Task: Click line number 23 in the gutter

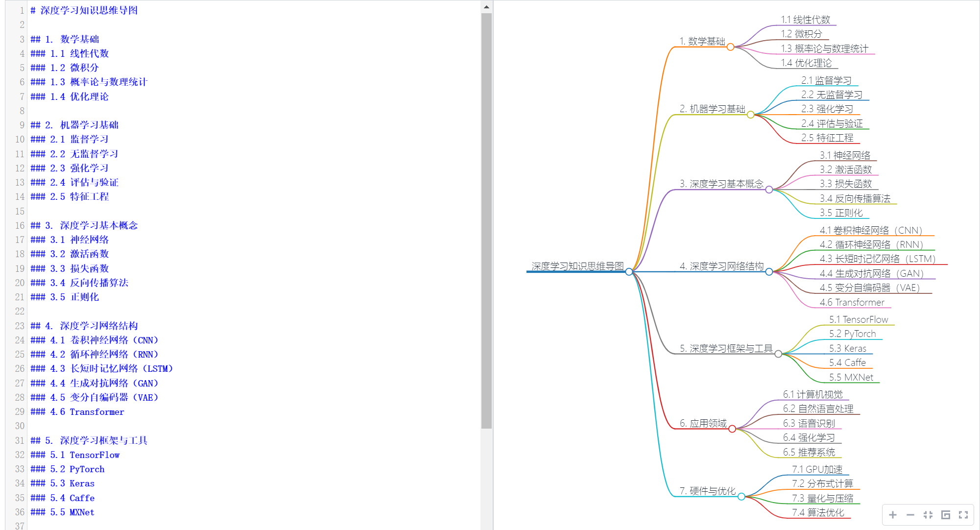Action: coord(20,326)
